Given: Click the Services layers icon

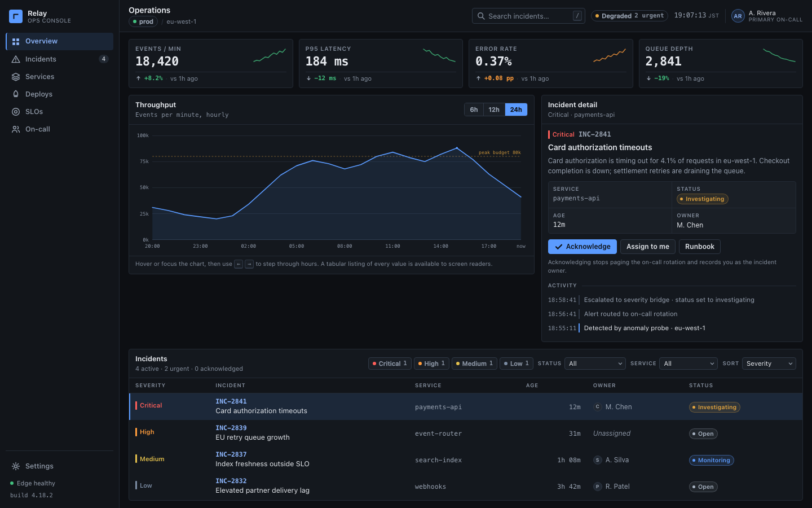Looking at the screenshot, I should [16, 77].
